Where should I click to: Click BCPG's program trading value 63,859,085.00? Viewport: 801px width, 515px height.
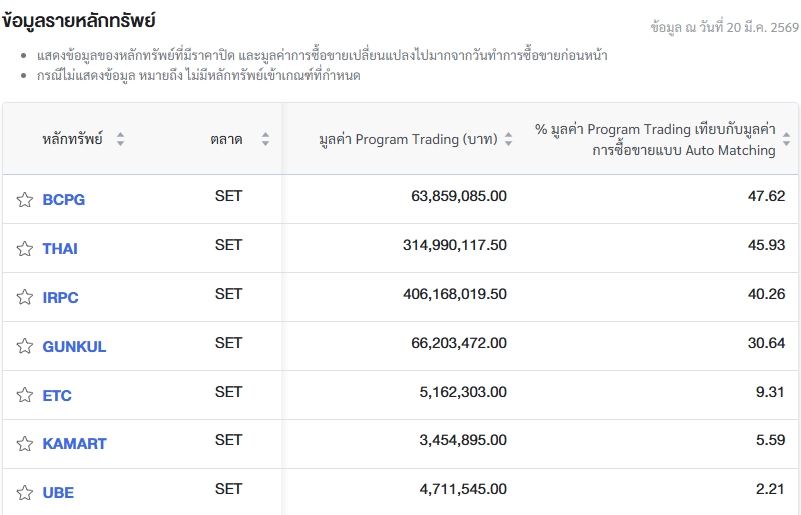(x=459, y=196)
